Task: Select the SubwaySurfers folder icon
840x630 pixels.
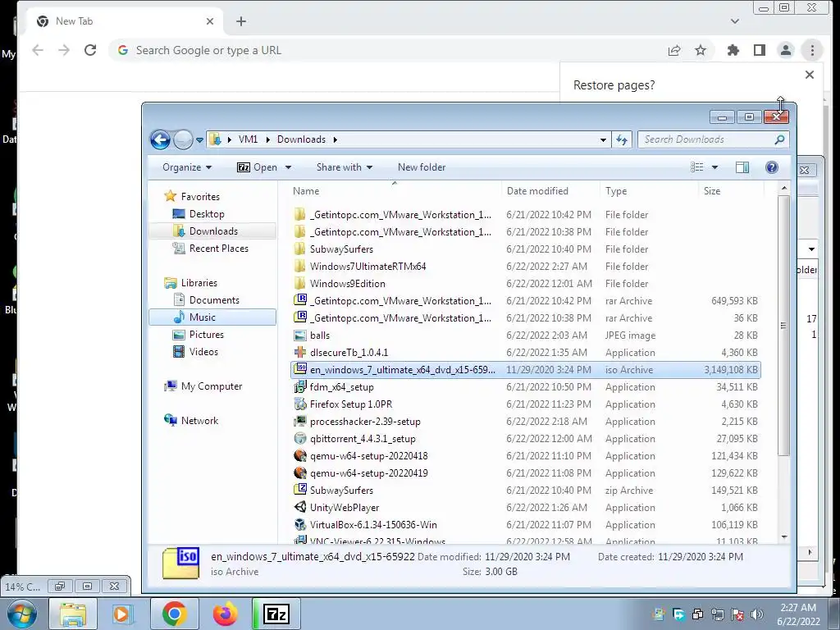Action: point(300,249)
